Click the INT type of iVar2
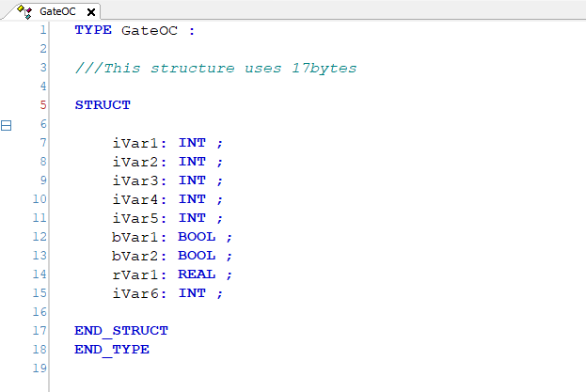The image size is (586, 392). (x=192, y=162)
